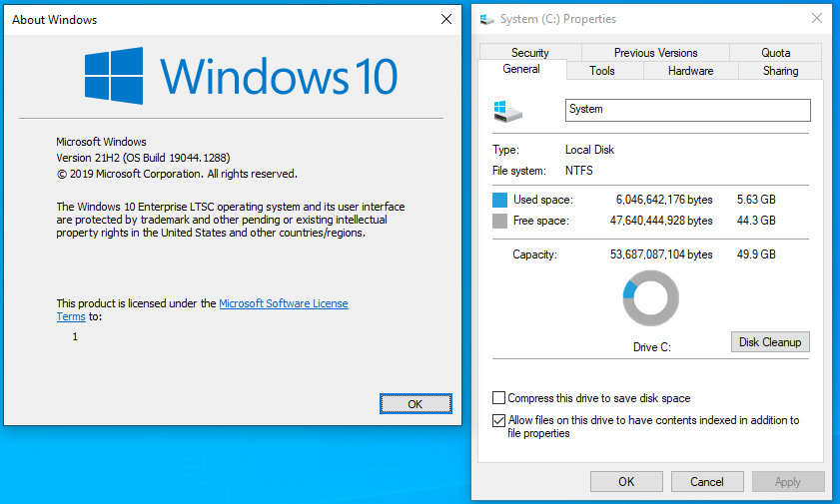
Task: Click the 'Version 21H2 (OS Build 19044.1288)' text
Action: (143, 158)
